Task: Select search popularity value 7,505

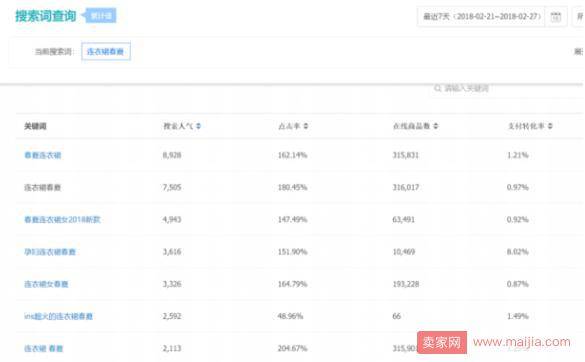Action: tap(172, 187)
